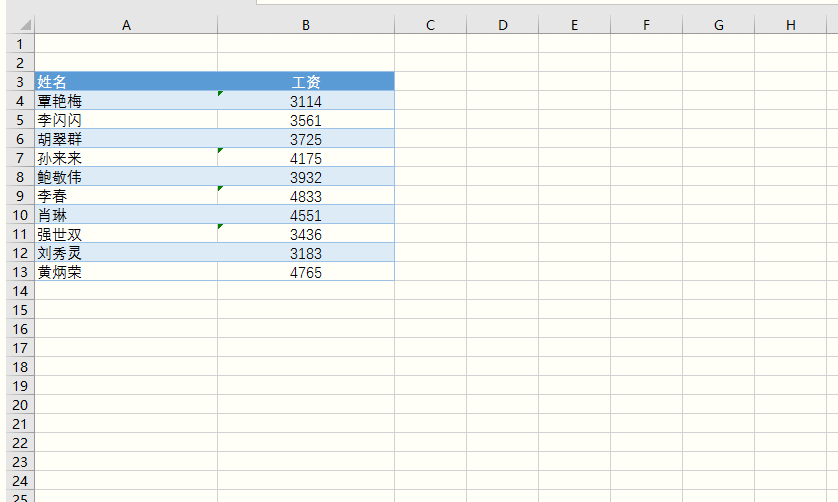Select the cell containing 鲍敬伟
The height and width of the screenshot is (502, 838).
point(126,176)
